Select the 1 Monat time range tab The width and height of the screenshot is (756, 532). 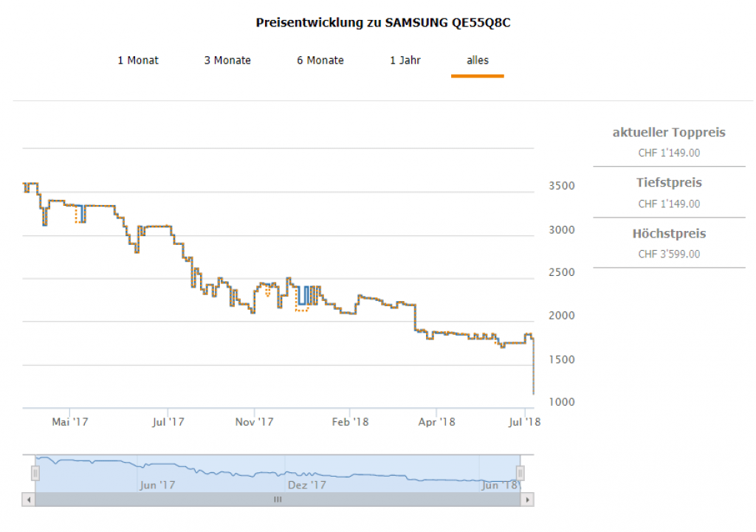pos(138,61)
